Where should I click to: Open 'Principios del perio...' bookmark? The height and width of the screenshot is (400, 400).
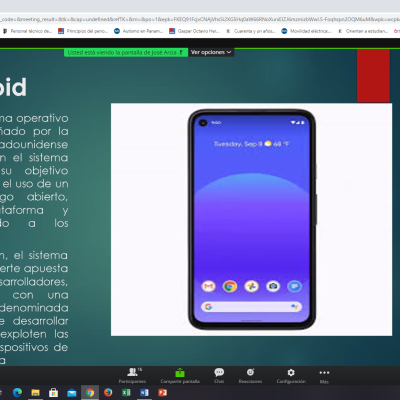point(83,31)
